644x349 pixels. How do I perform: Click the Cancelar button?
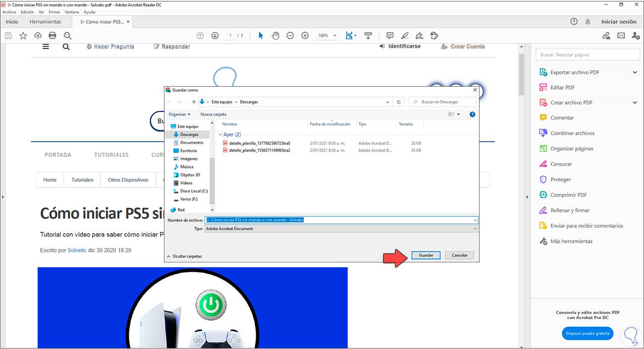[x=460, y=255]
